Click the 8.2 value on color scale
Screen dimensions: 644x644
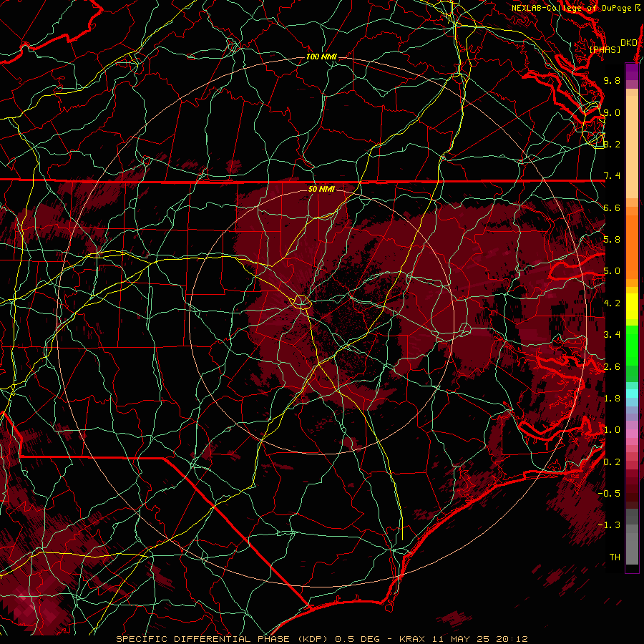click(x=612, y=144)
